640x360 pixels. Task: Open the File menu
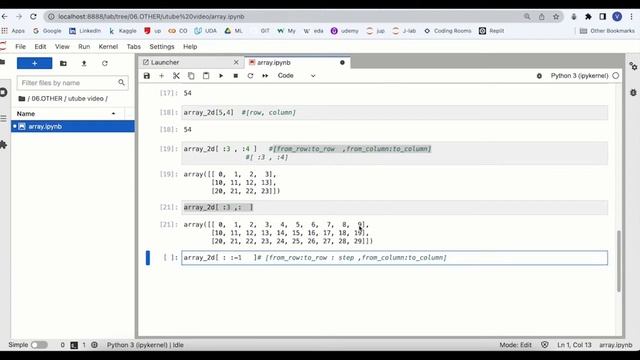(x=20, y=47)
